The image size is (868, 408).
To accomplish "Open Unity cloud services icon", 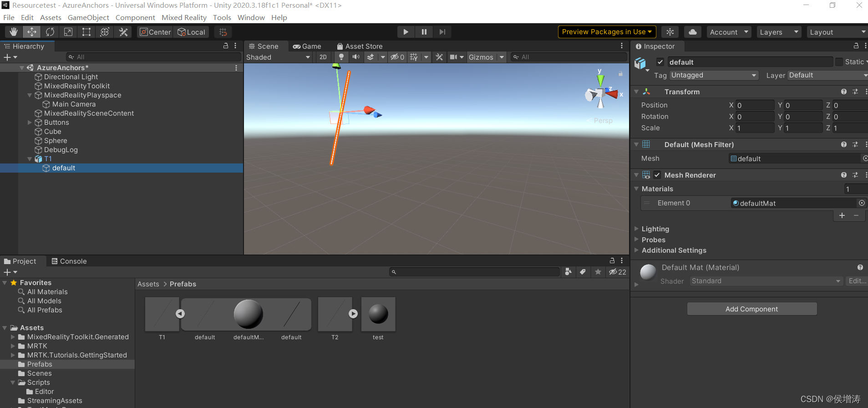I will click(692, 32).
